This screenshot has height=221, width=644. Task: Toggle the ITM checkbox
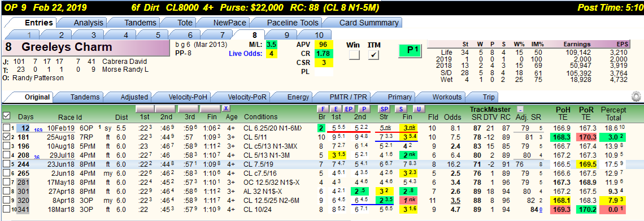pyautogui.click(x=373, y=55)
